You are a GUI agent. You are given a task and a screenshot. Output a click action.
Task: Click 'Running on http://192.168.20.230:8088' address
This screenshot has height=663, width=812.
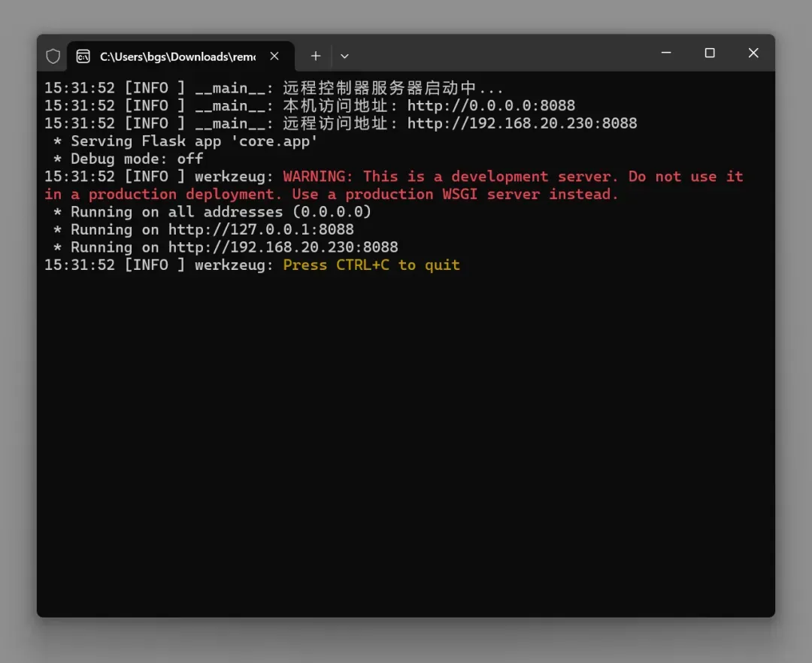[x=283, y=247]
